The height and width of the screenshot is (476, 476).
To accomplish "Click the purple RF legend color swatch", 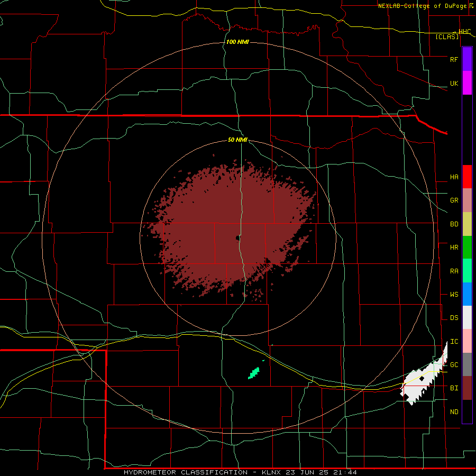I will coord(467,59).
